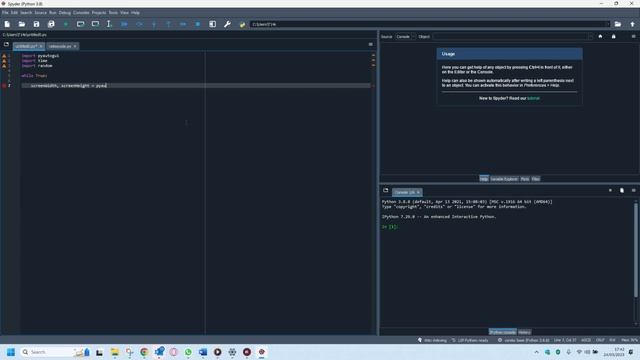Switch to the History tab
Screen dimensions: 640x360
coord(524,332)
